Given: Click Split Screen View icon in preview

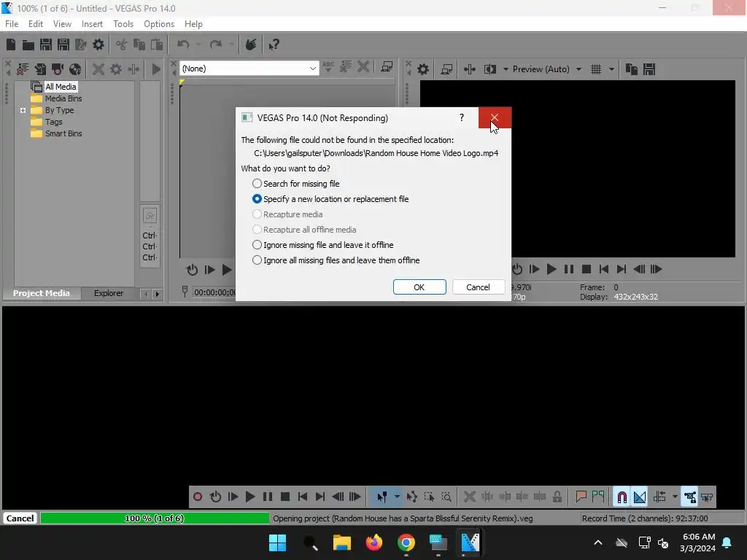Looking at the screenshot, I should (x=490, y=69).
